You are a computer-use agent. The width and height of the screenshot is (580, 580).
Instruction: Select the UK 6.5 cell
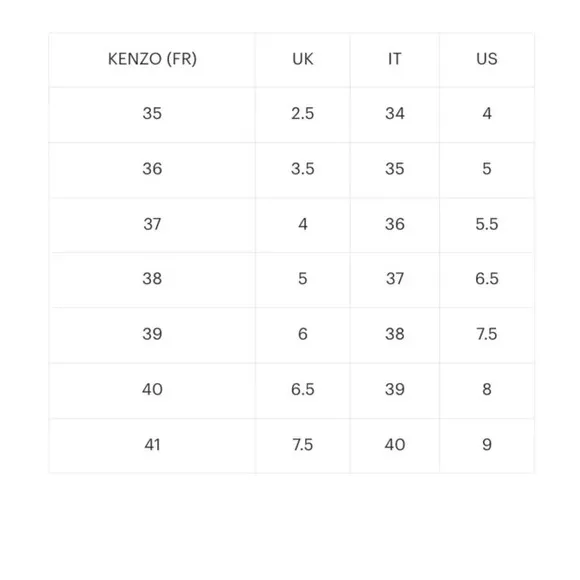[x=303, y=390]
